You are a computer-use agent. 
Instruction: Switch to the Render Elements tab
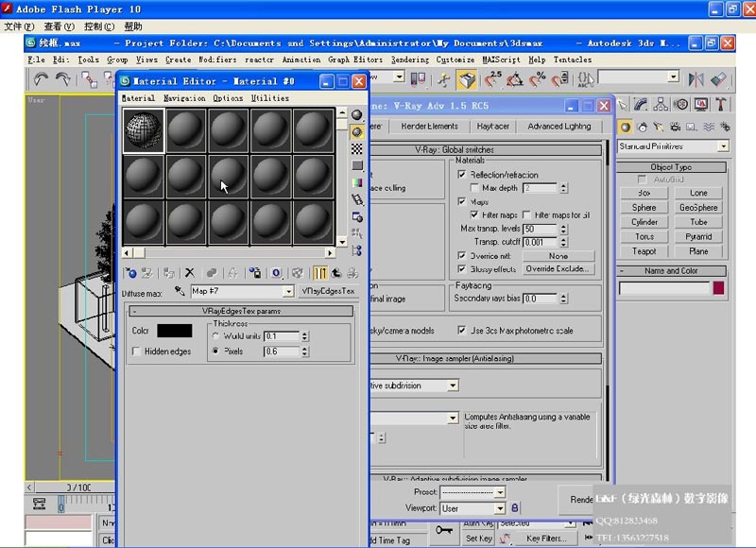click(x=429, y=127)
